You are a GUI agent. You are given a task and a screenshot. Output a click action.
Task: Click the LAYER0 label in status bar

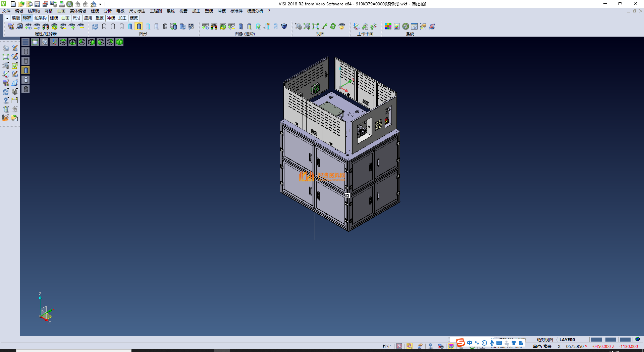coord(567,340)
